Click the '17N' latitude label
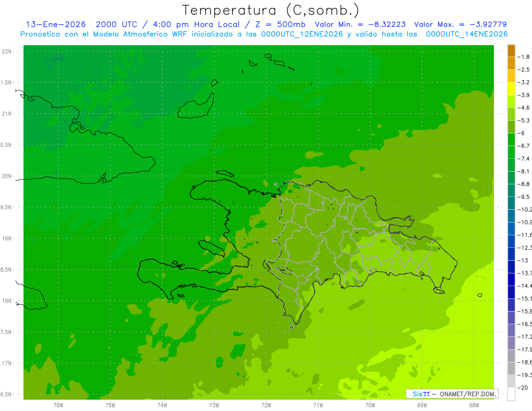 pyautogui.click(x=7, y=363)
